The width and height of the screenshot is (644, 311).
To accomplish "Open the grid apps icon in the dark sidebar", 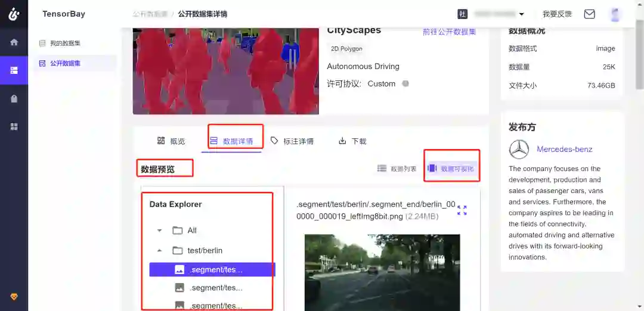I will tap(14, 126).
